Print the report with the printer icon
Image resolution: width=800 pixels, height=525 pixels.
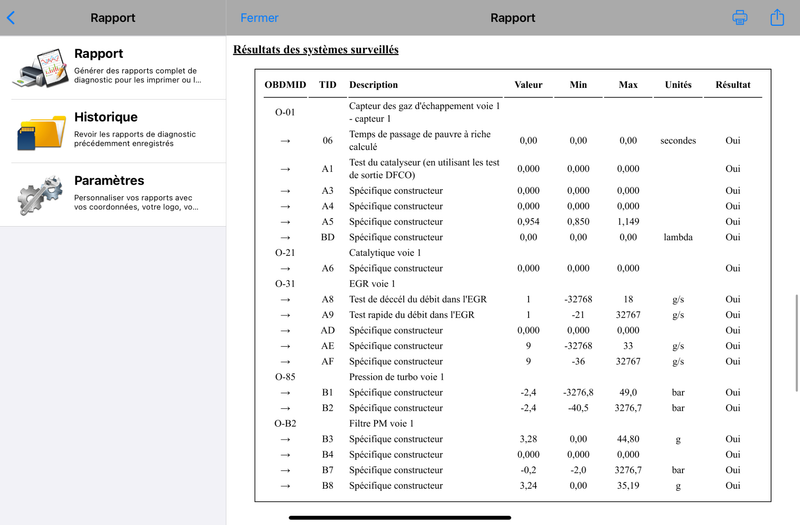coord(740,17)
